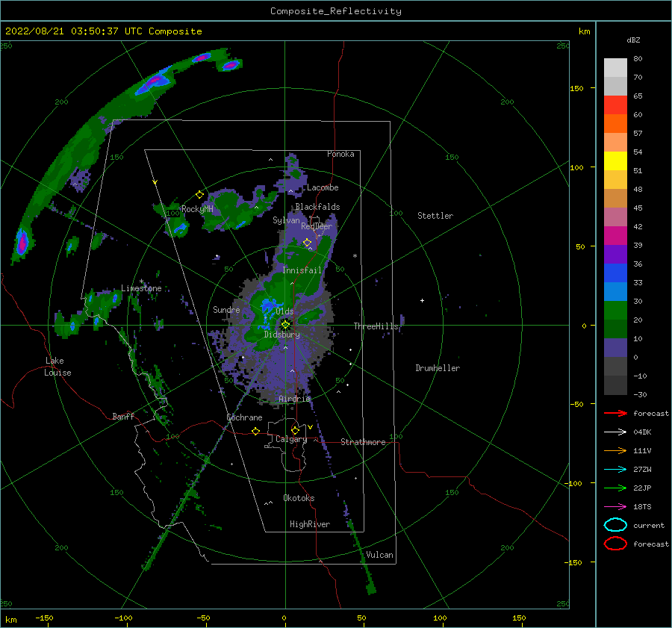Click the Cochrane label

tap(244, 417)
